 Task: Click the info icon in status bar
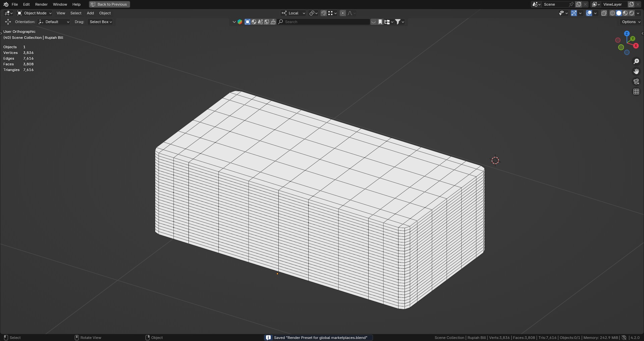(268, 338)
